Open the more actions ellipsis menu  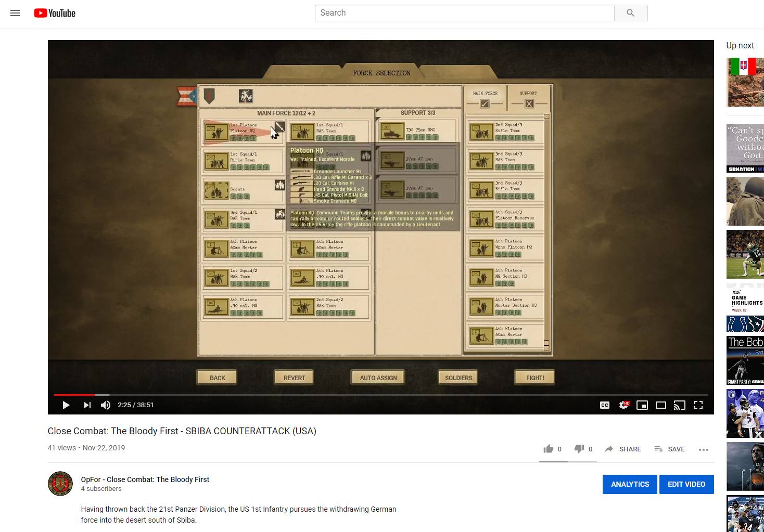coord(704,449)
